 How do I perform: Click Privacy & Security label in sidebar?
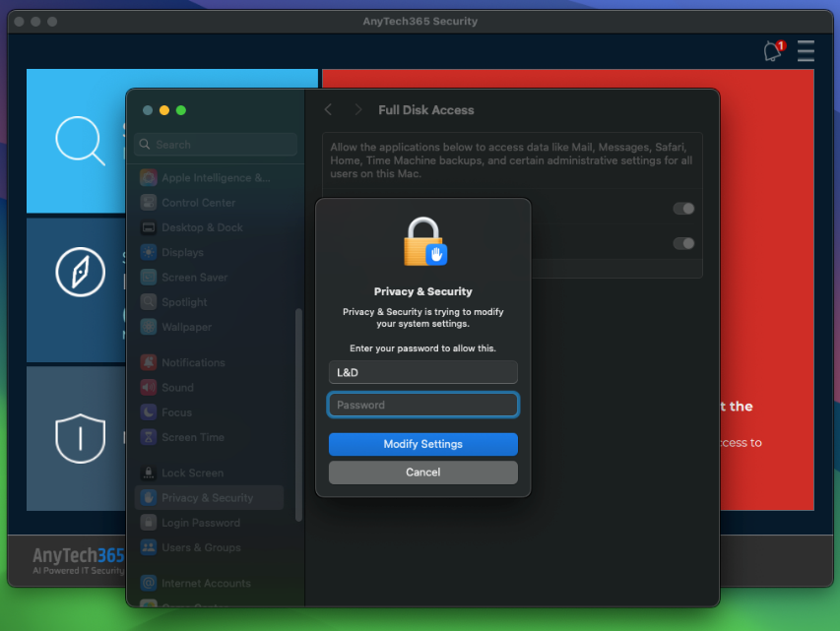208,498
